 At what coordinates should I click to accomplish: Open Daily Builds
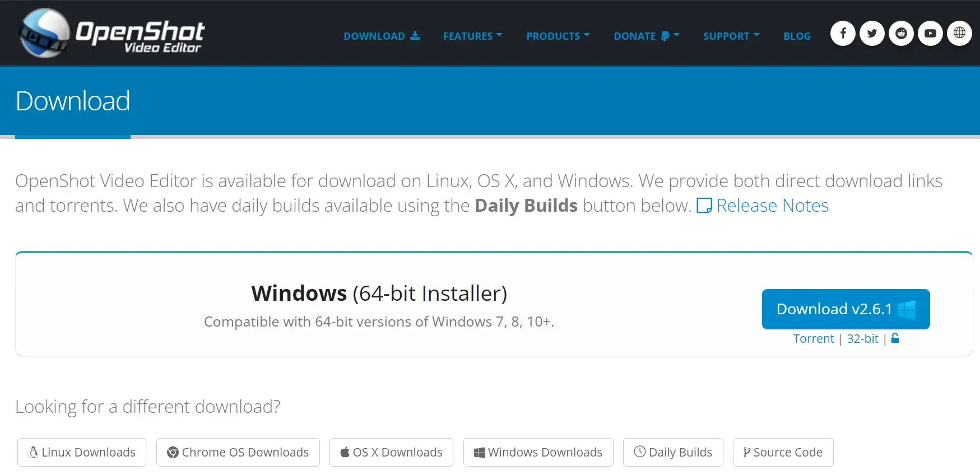(x=673, y=453)
